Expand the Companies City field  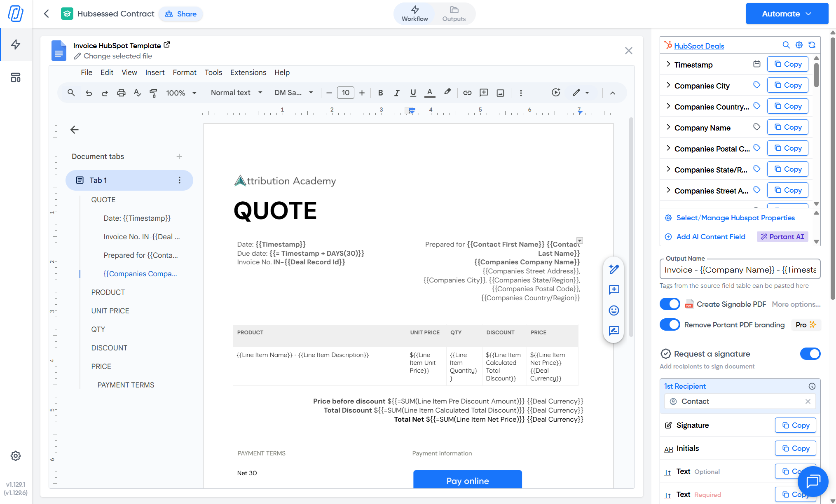point(668,85)
